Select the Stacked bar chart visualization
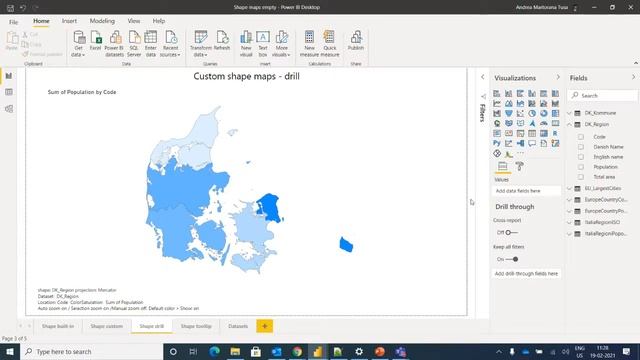Image resolution: width=640 pixels, height=360 pixels. pos(497,94)
